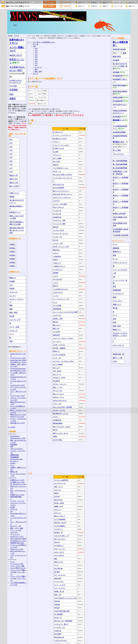Open 画像検索 in サブコンテンツ
Viewport: 138px width, 644px height.
coord(116,248)
